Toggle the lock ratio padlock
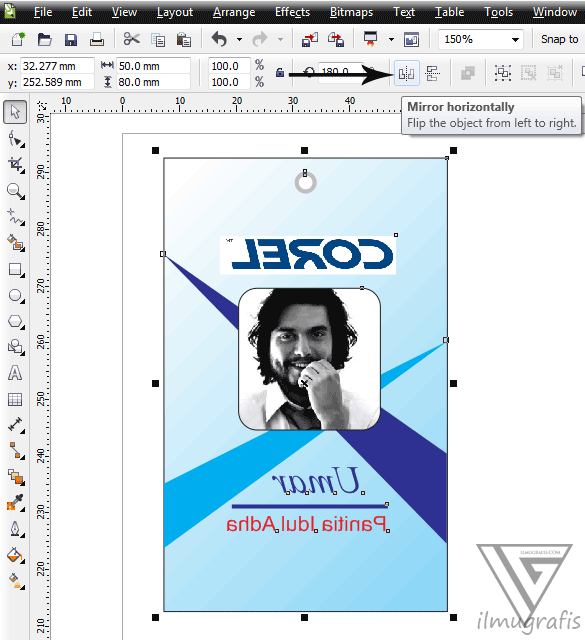The width and height of the screenshot is (585, 640). coord(280,73)
